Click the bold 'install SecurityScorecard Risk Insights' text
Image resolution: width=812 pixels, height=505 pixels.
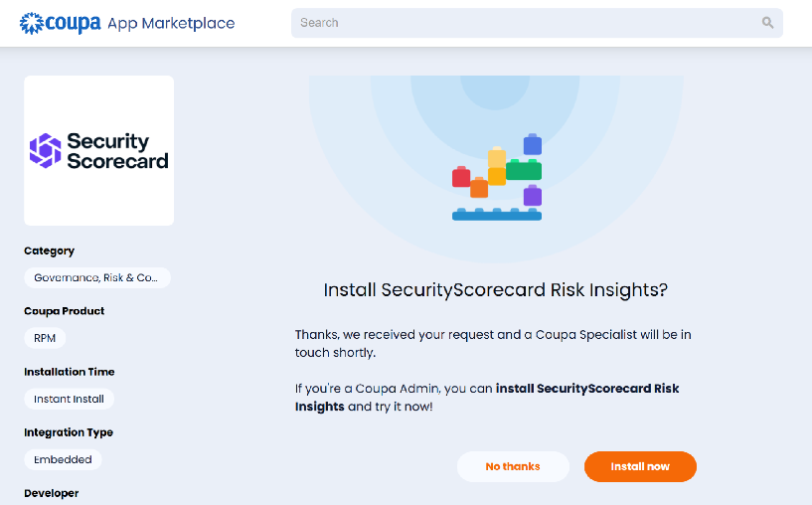(x=487, y=398)
